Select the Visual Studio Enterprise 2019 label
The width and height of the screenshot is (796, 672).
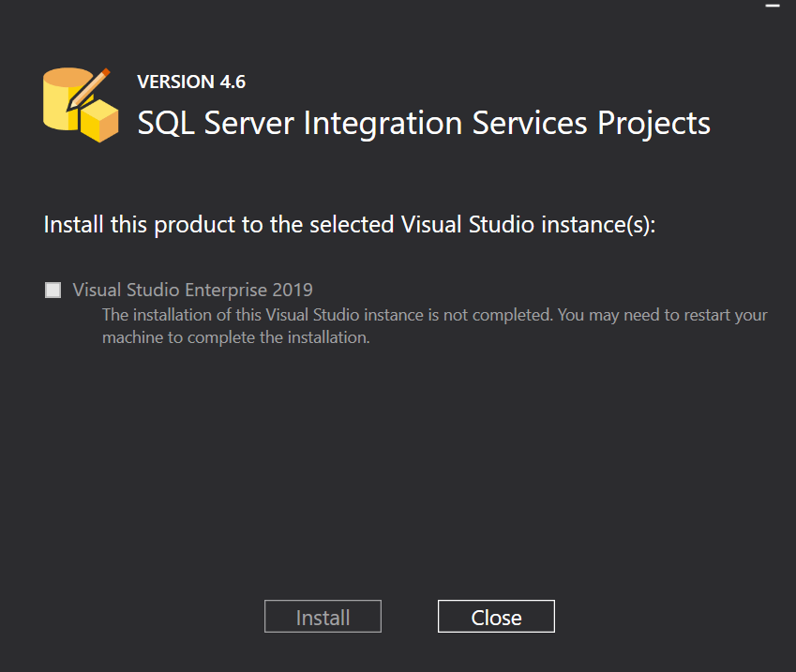[191, 290]
